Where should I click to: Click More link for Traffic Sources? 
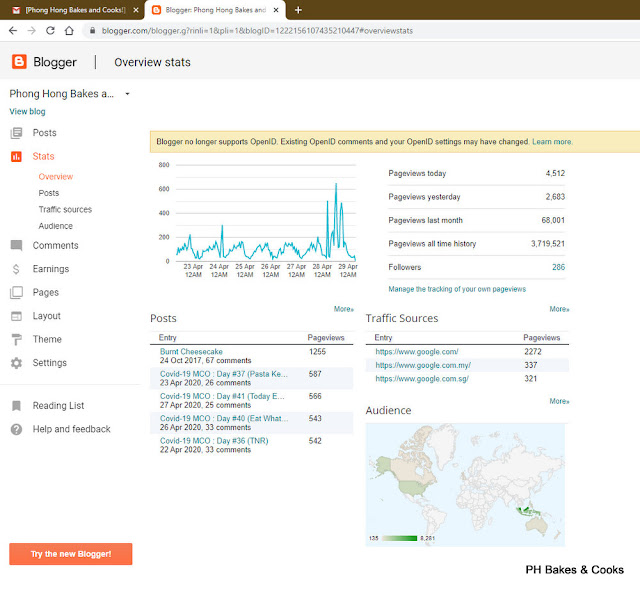point(559,309)
